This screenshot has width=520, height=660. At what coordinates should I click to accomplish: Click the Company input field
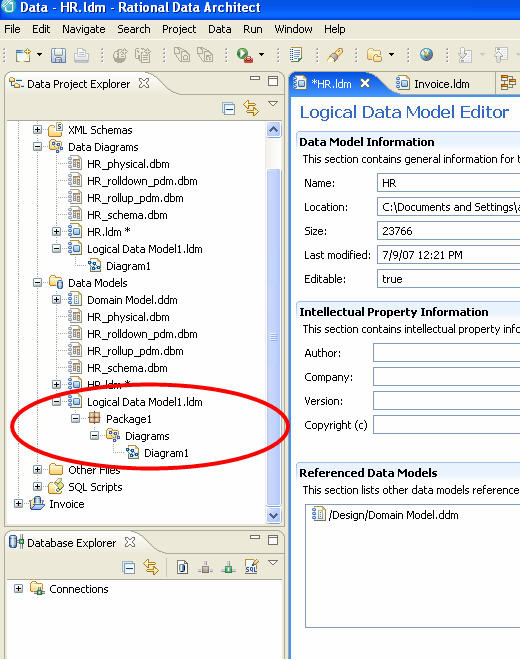pos(447,377)
